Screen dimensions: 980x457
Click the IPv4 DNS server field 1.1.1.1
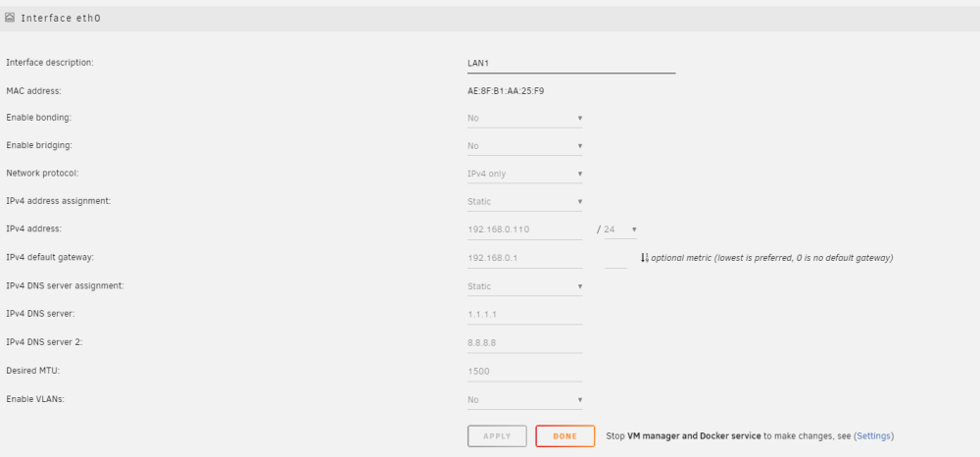point(525,315)
